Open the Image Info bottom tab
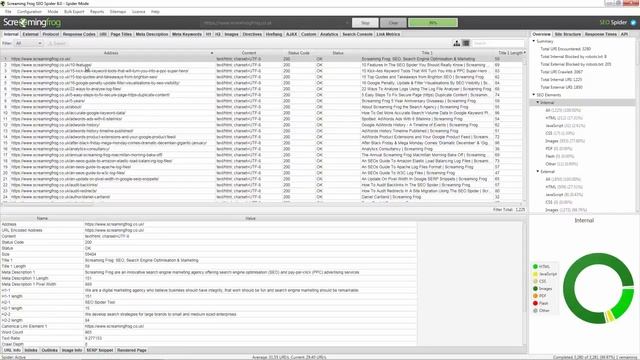640x360 pixels. 72,350
